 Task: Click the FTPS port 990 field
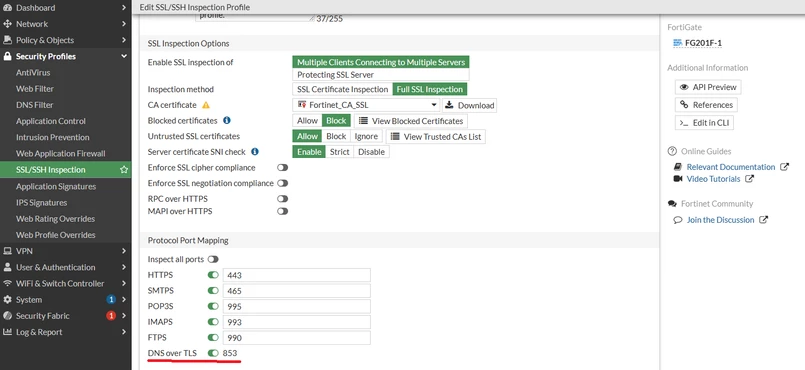pos(296,338)
